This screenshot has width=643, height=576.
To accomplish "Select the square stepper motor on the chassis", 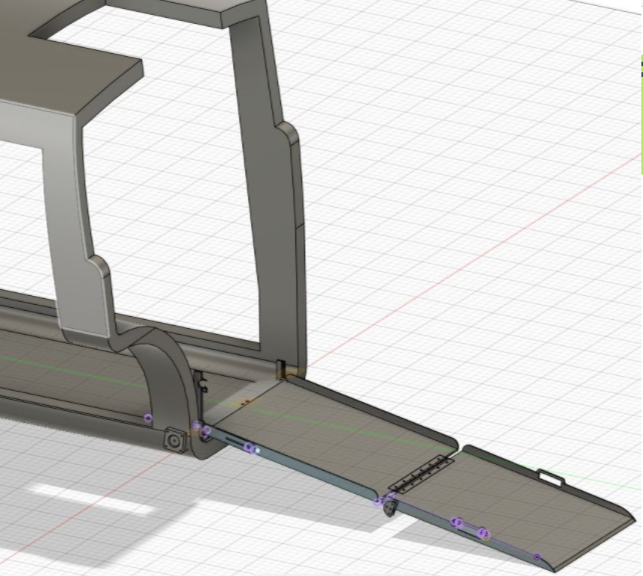I will pyautogui.click(x=174, y=440).
